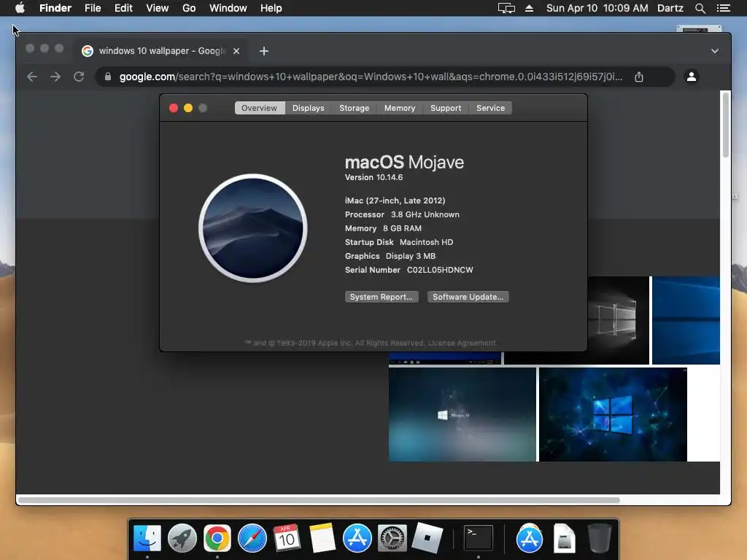Click the date and time in menu bar
This screenshot has height=560, width=747.
(597, 8)
